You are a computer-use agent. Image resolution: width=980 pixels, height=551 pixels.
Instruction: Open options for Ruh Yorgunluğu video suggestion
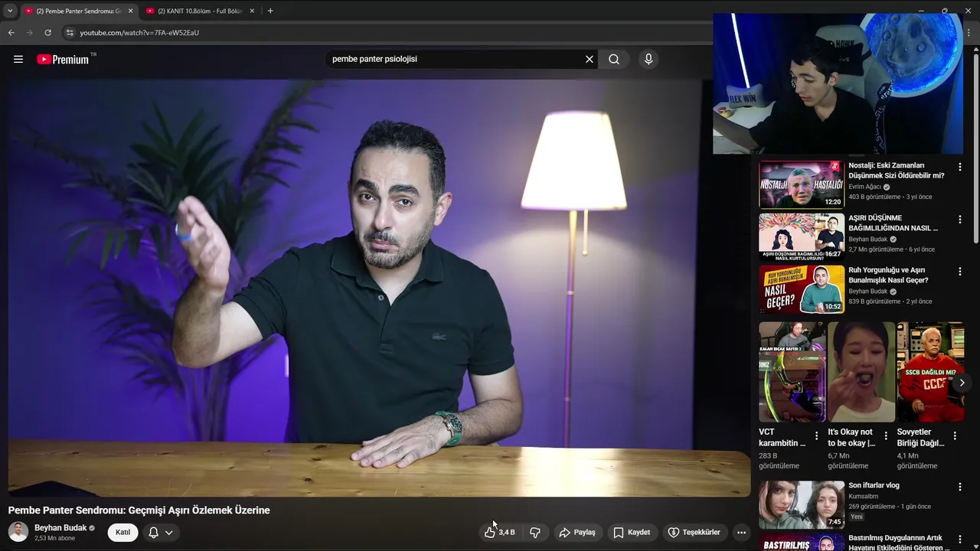[960, 272]
